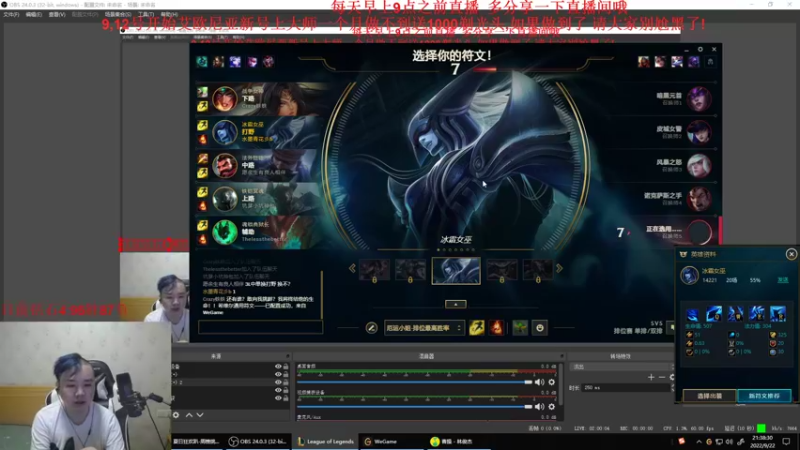
Task: Click the 下路 teammate portrait
Action: click(x=224, y=99)
